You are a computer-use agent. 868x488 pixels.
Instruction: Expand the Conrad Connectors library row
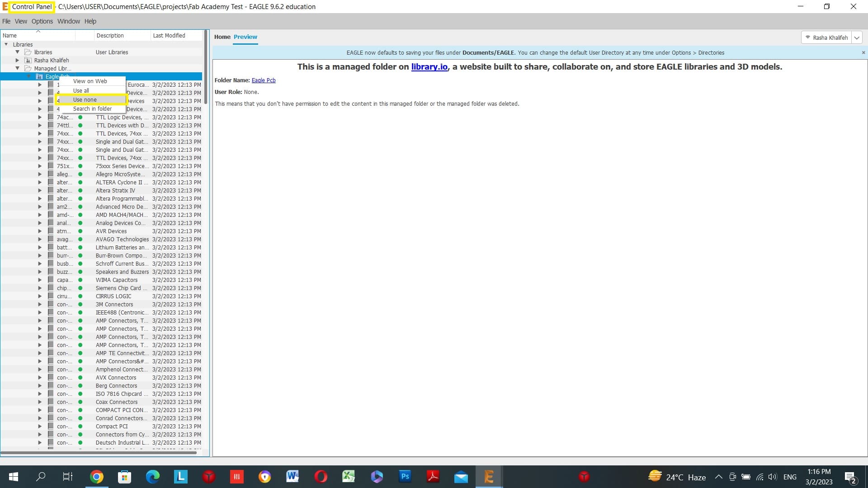tap(40, 418)
